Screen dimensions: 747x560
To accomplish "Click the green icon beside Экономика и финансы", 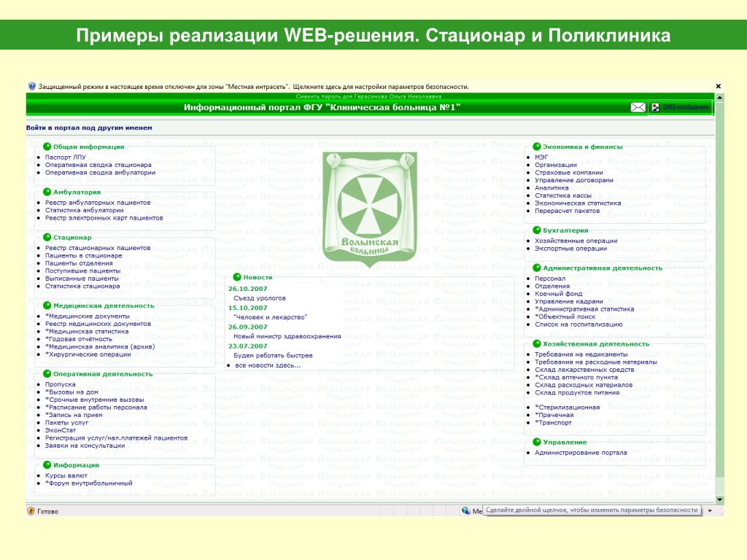I will [x=537, y=147].
